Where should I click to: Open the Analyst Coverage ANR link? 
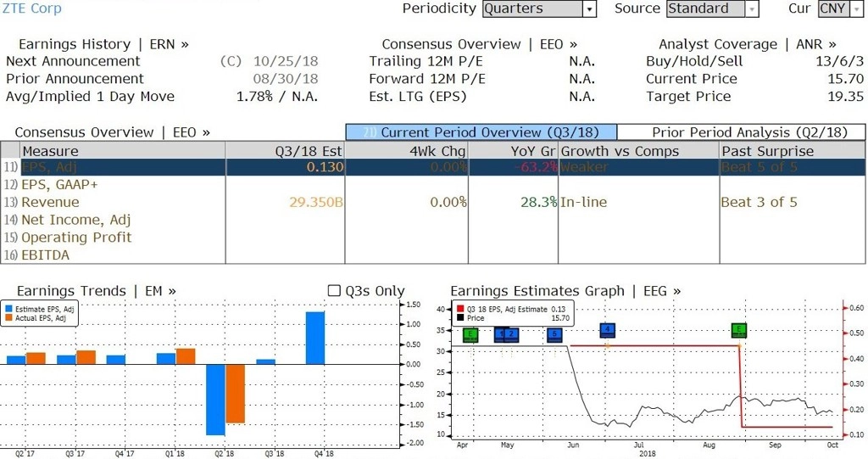pyautogui.click(x=748, y=44)
